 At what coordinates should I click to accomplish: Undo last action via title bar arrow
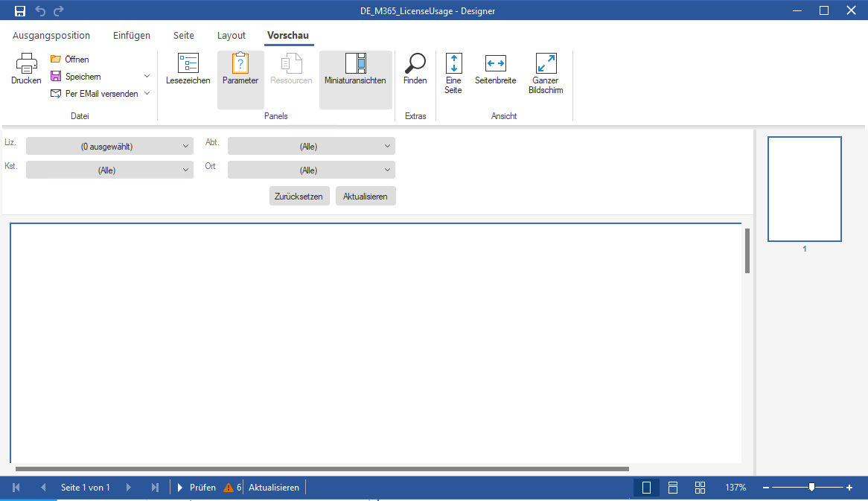tap(40, 11)
